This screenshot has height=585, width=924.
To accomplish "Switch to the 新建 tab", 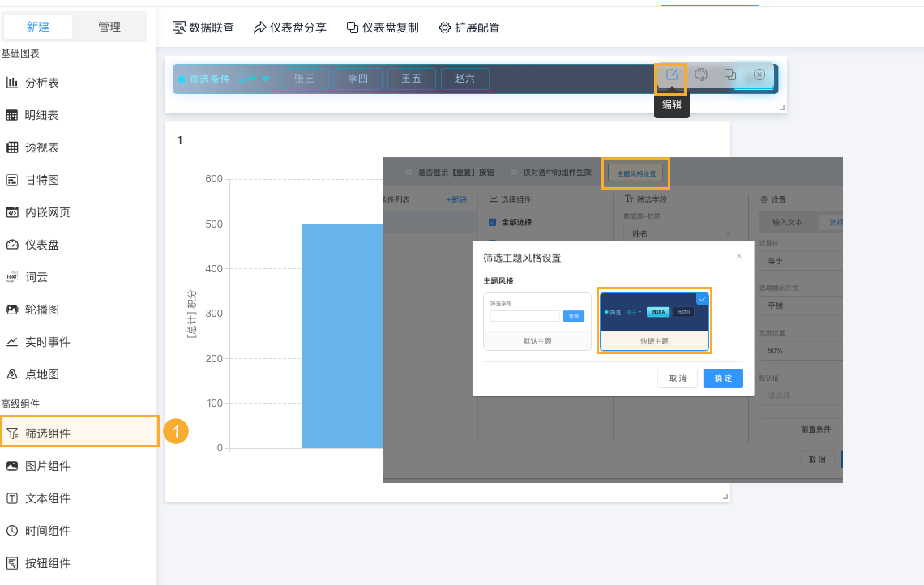I will coord(38,27).
